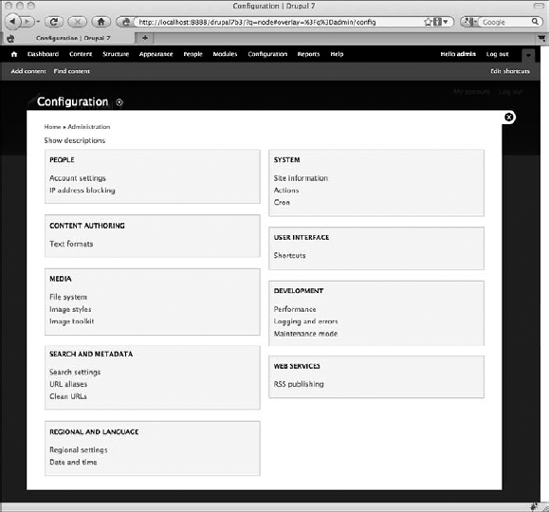Reload the page with the refresh icon

pos(54,22)
